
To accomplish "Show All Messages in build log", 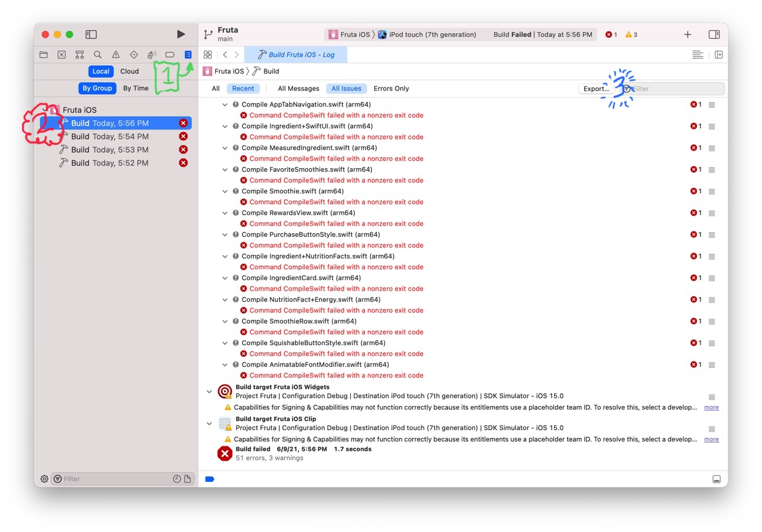I will 298,89.
